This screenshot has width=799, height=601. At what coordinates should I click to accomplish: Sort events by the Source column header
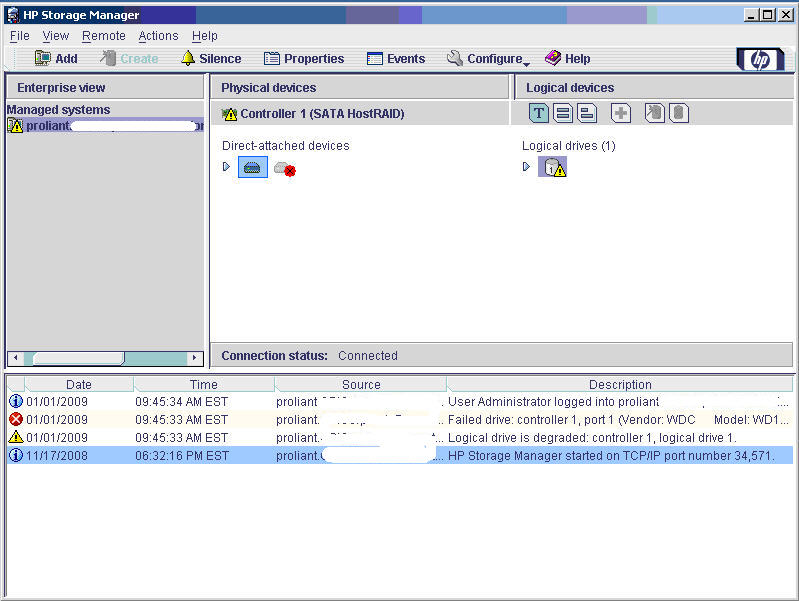pyautogui.click(x=361, y=384)
